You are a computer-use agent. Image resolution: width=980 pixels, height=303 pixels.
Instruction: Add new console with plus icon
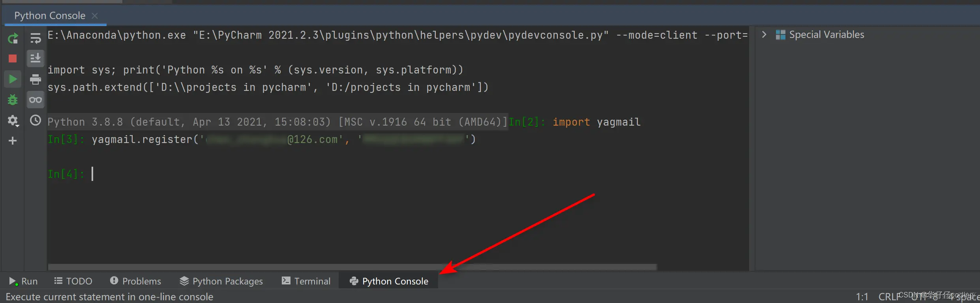(x=13, y=141)
